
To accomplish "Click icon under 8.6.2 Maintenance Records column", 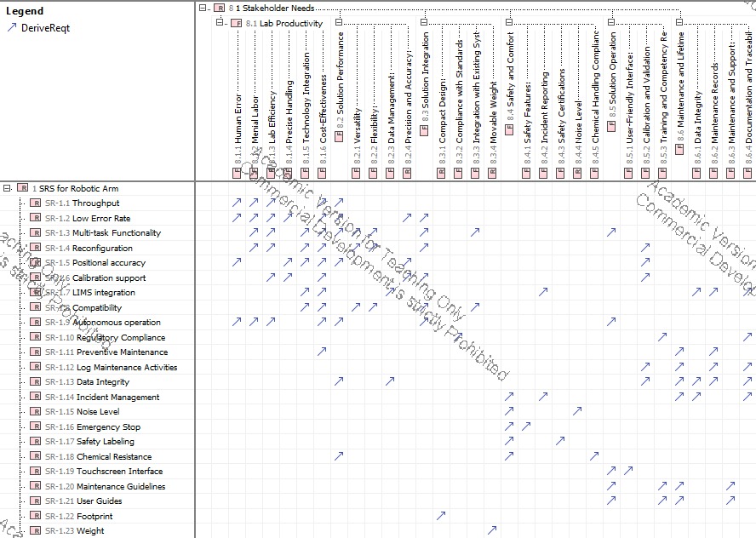I will 713,173.
